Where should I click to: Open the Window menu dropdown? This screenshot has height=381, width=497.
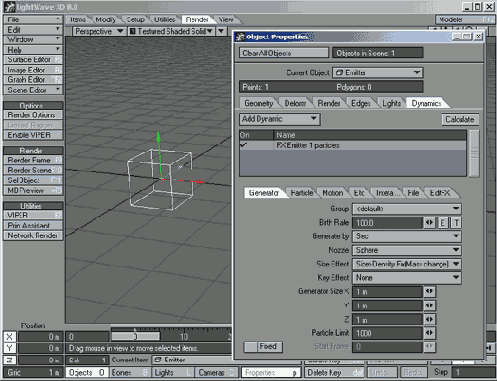tap(33, 39)
